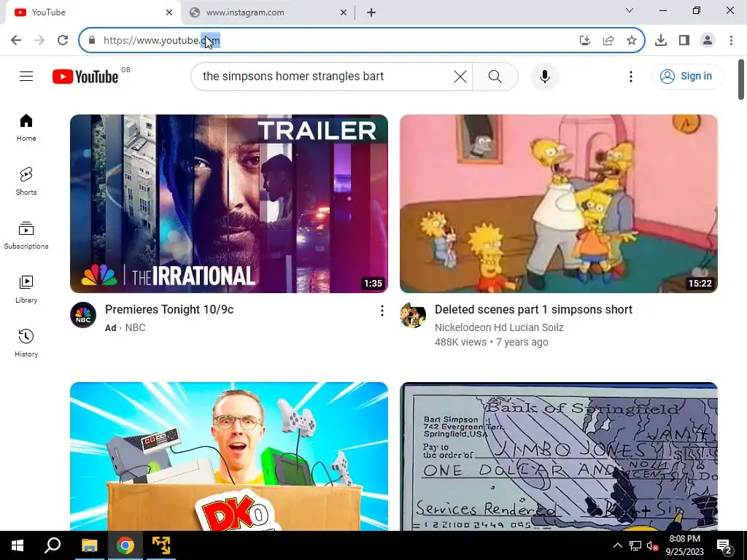The height and width of the screenshot is (560, 747).
Task: Sign in to YouTube
Action: (x=687, y=76)
